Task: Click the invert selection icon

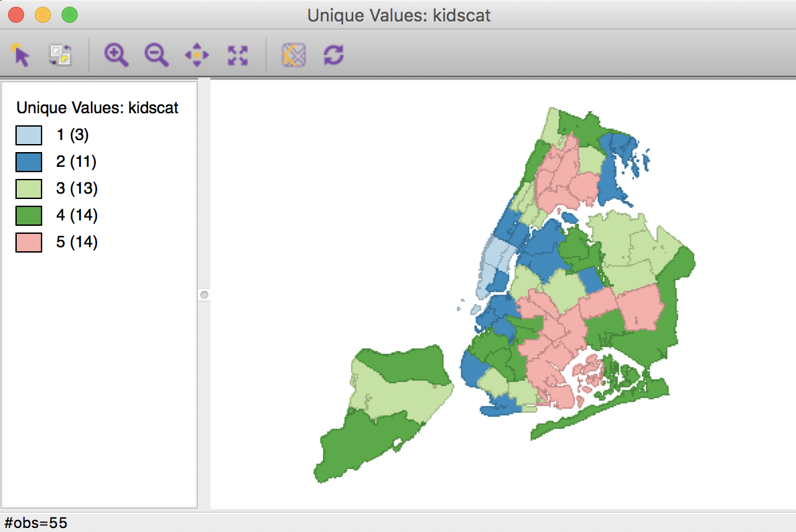Action: pyautogui.click(x=59, y=55)
